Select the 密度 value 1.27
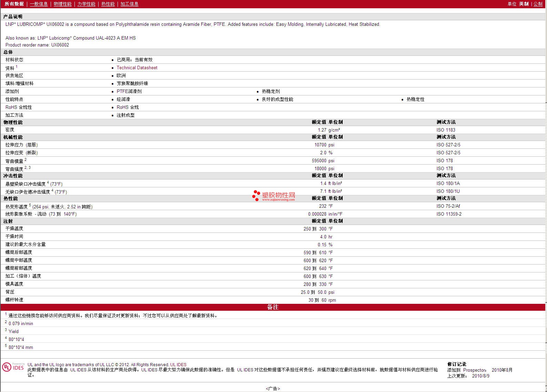This screenshot has height=392, width=547. coord(322,130)
